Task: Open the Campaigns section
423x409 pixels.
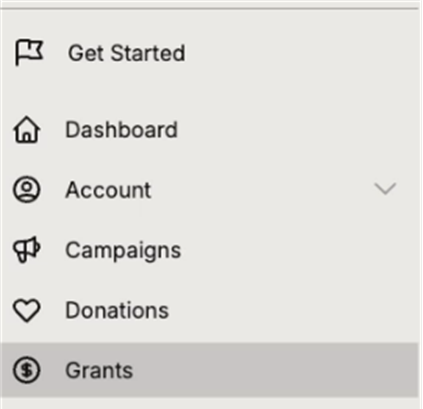Action: pos(123,251)
